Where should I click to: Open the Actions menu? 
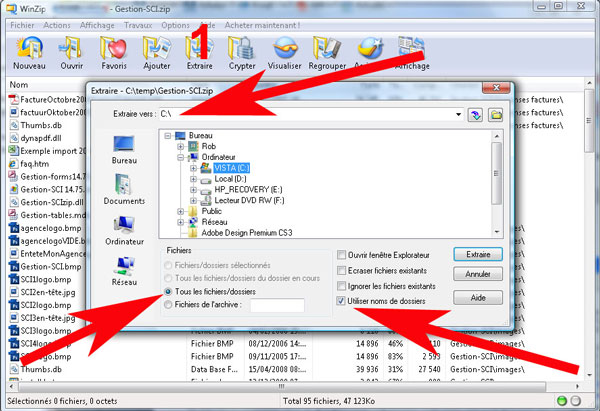(x=57, y=25)
